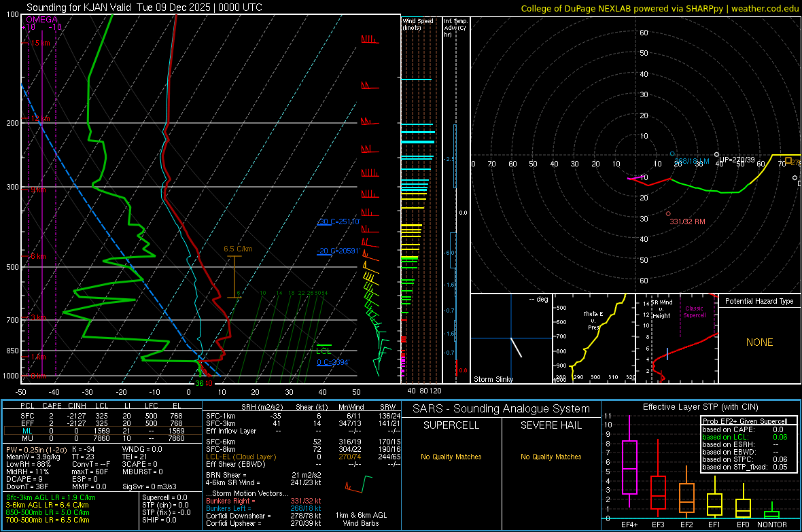Click the Bunkers Right mover circle on hodograph
This screenshot has width=802, height=532.
[668, 214]
